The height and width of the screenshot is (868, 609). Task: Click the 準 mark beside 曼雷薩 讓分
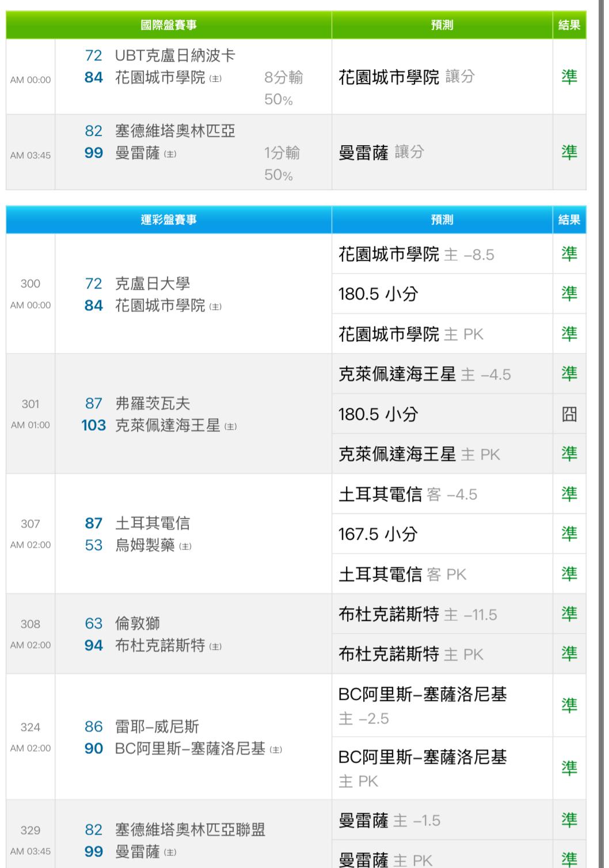tap(569, 152)
